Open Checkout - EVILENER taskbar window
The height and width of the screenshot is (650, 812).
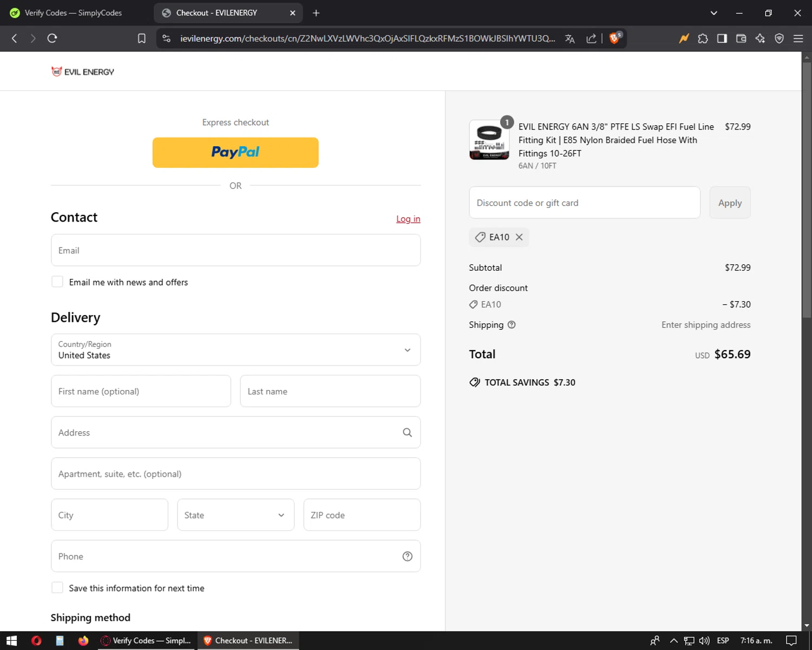[x=248, y=641]
